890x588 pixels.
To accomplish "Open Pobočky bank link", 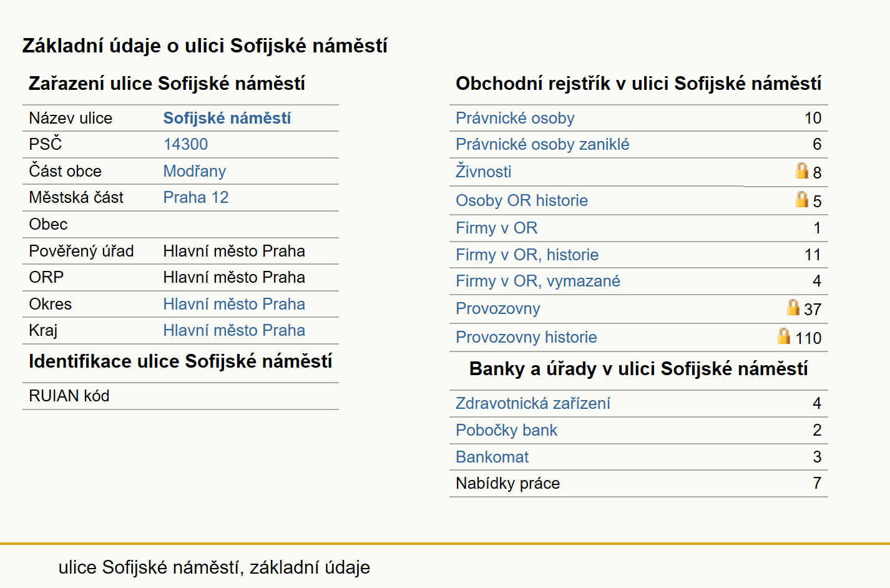I will 506,430.
